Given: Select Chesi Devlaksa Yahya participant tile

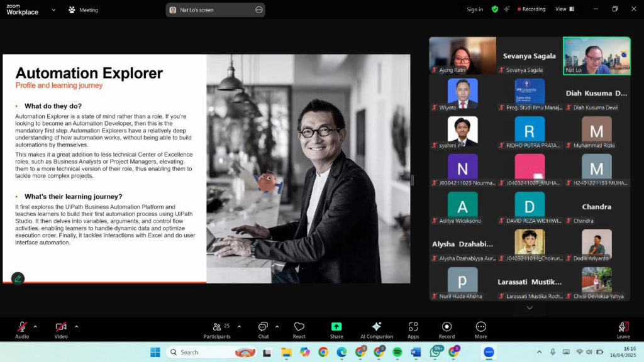Looking at the screenshot, I should (x=597, y=282).
